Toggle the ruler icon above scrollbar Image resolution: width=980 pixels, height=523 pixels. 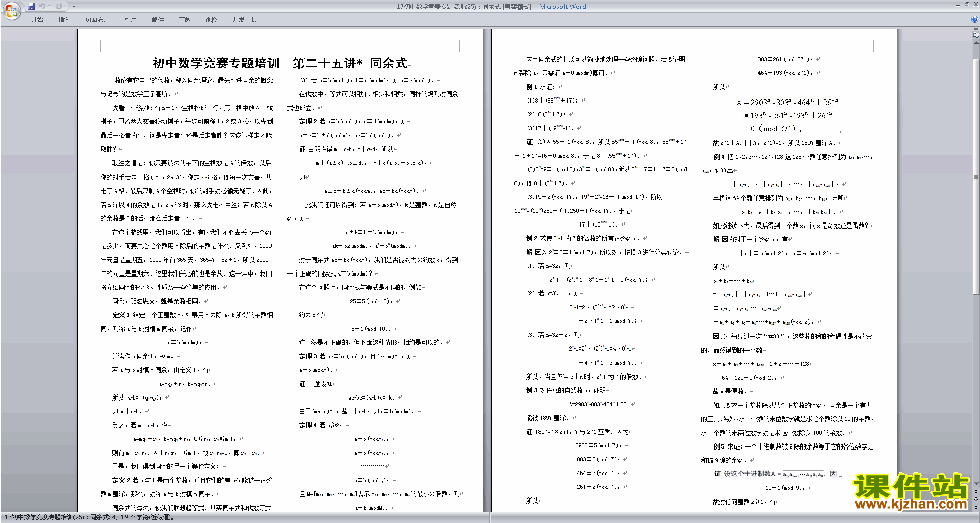tap(976, 35)
